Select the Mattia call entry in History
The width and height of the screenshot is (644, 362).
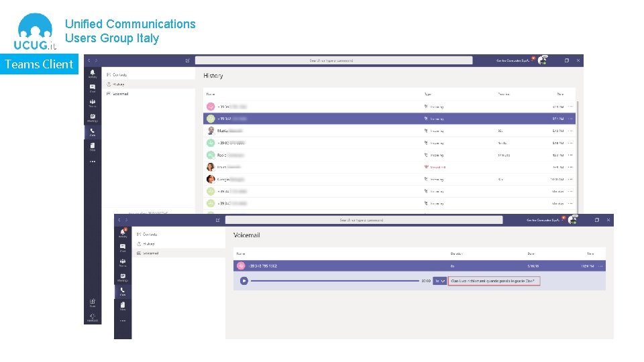[389, 131]
